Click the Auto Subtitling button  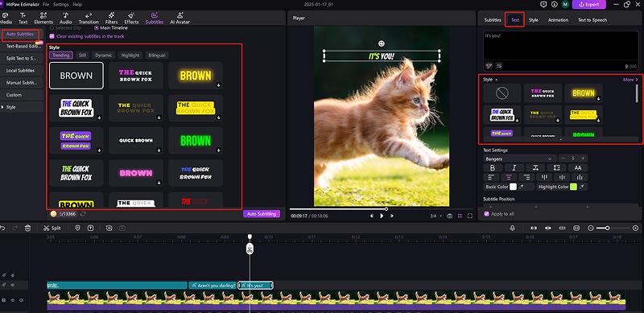point(261,214)
